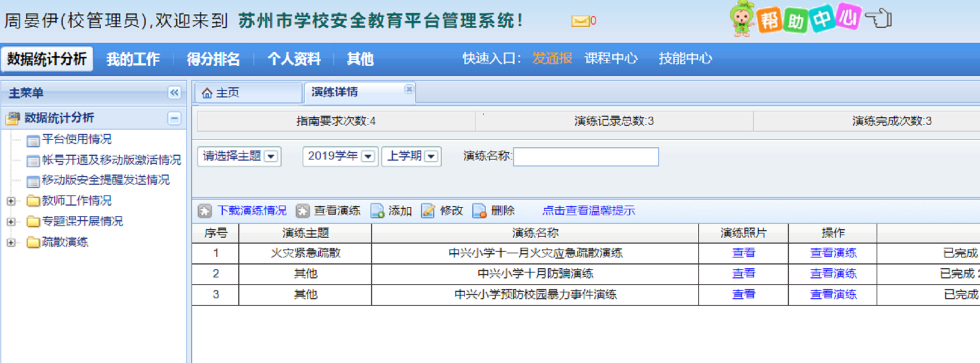The width and height of the screenshot is (980, 363).
Task: Click the 删除 delete toolbar icon
Action: click(479, 211)
